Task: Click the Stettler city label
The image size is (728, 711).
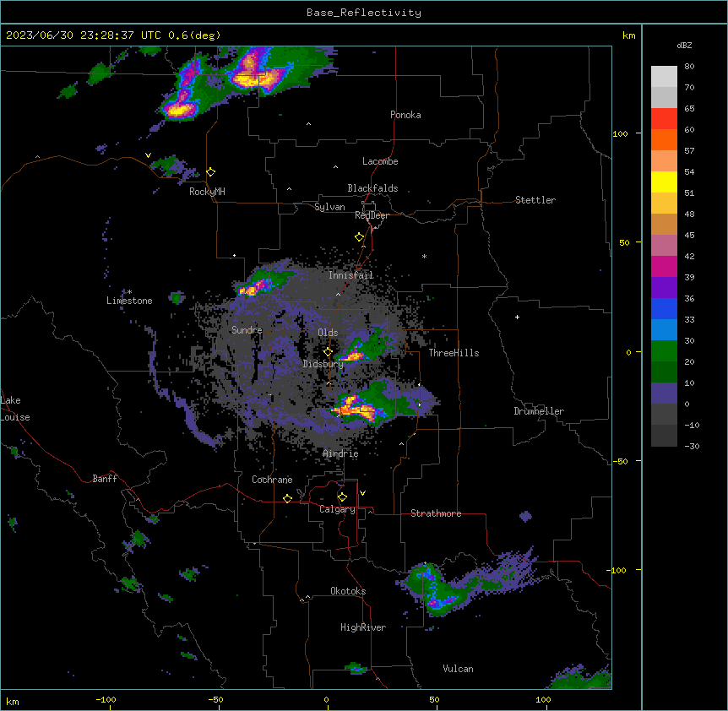Action: point(535,200)
